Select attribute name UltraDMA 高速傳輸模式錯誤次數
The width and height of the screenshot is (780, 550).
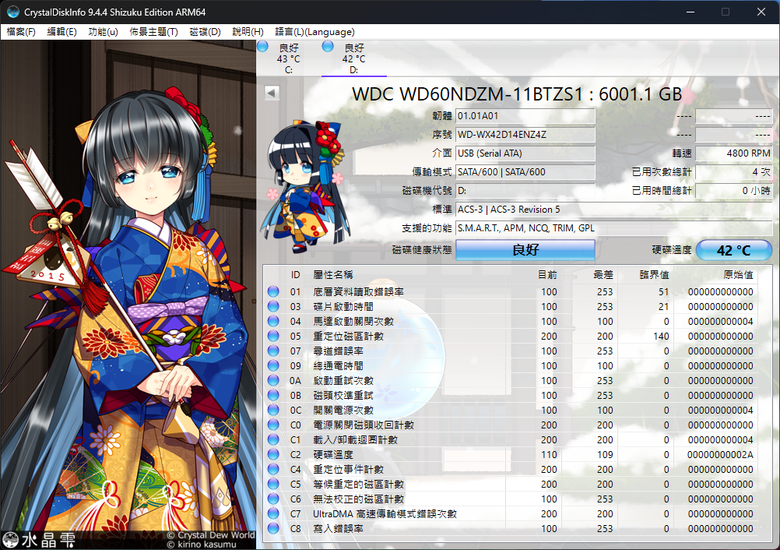385,514
